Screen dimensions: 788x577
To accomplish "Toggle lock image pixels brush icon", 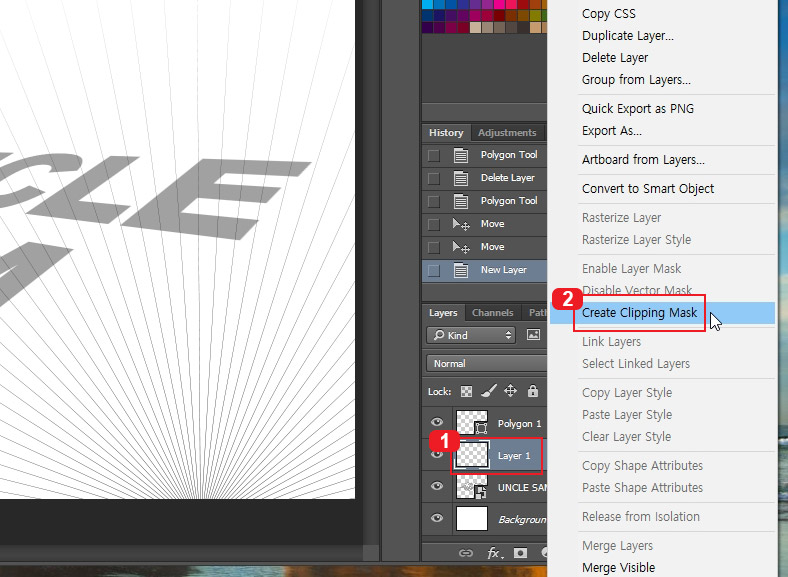I will [488, 391].
